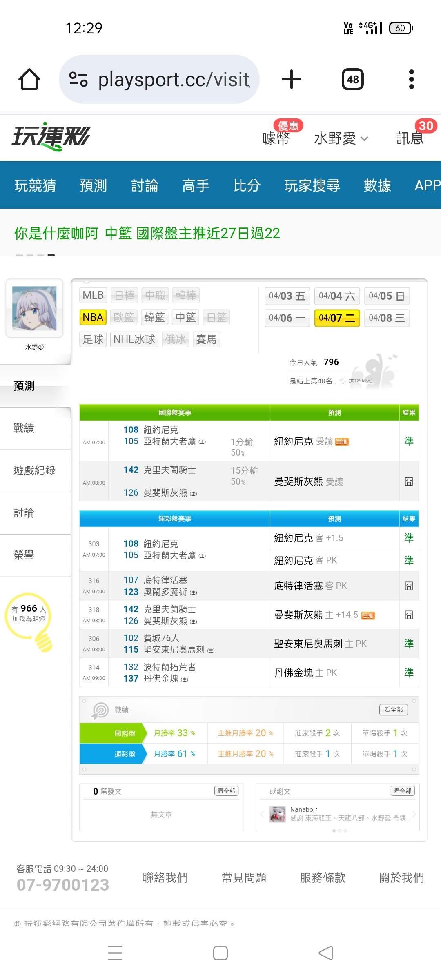Click 今日人氣 796 counter
This screenshot has width=441, height=980.
pyautogui.click(x=314, y=362)
